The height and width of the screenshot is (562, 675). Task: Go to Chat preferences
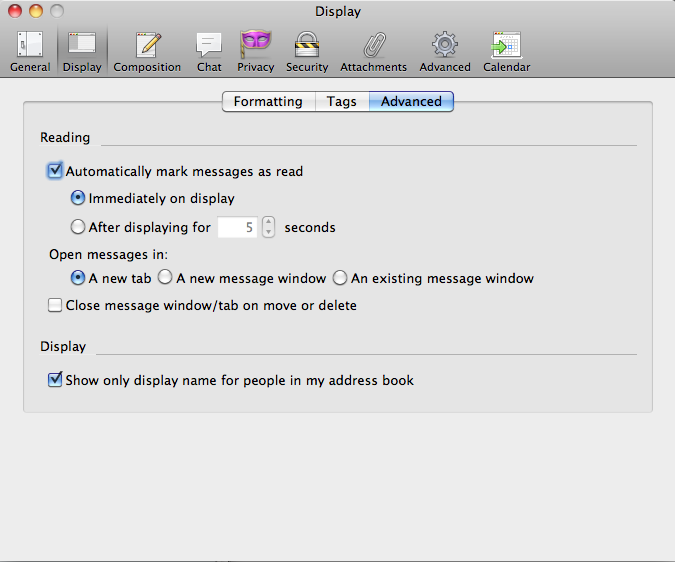pyautogui.click(x=209, y=52)
